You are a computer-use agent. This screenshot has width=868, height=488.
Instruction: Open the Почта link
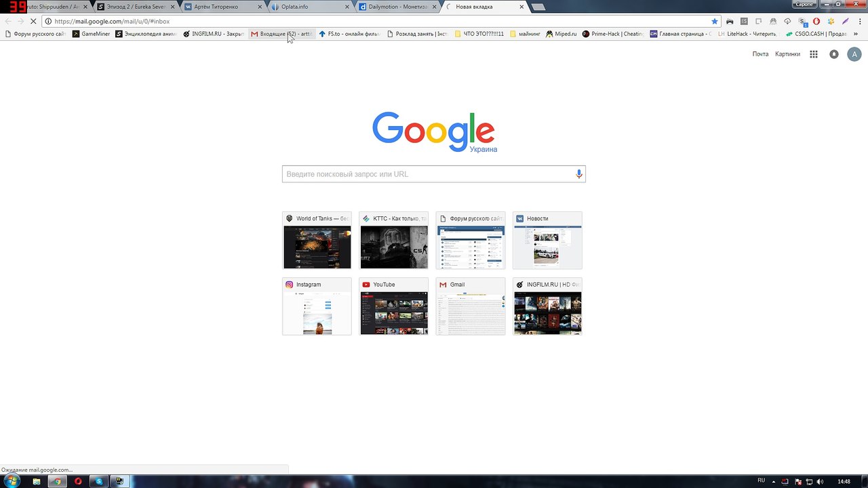(760, 54)
